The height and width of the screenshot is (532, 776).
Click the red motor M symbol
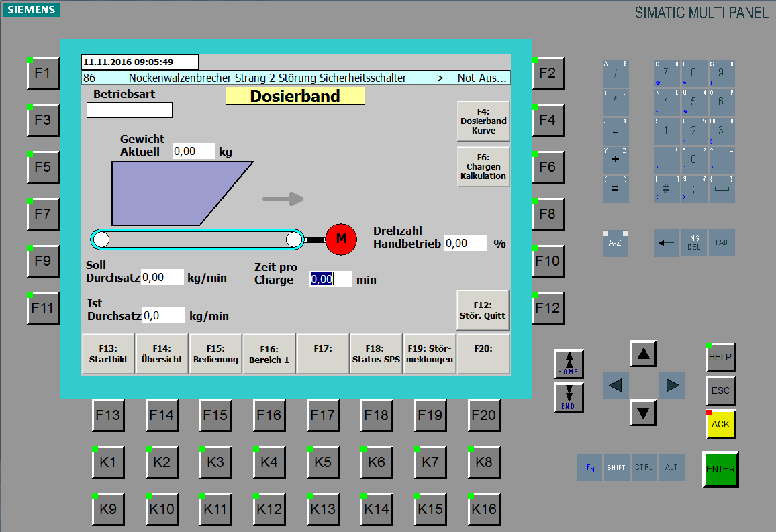341,239
